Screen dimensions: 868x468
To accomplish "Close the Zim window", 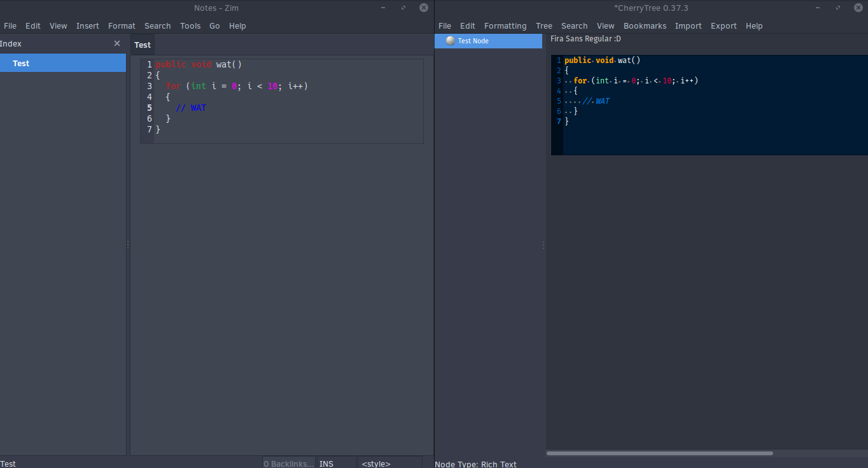I will pos(423,8).
